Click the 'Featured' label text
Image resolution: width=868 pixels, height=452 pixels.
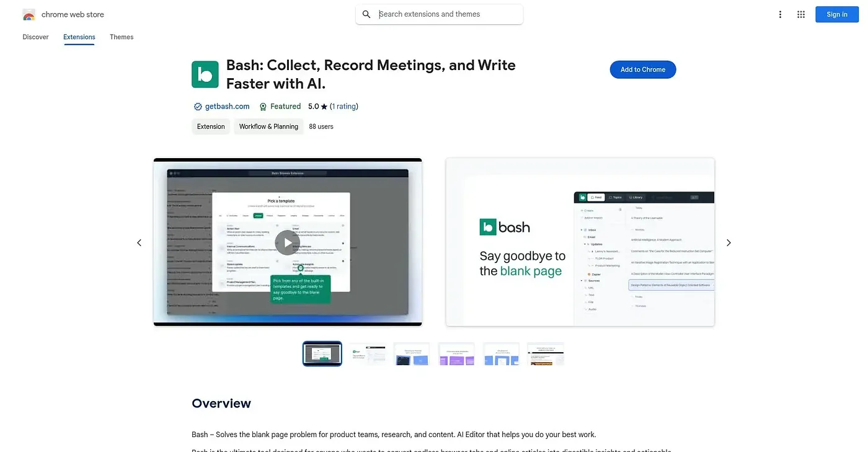[285, 107]
